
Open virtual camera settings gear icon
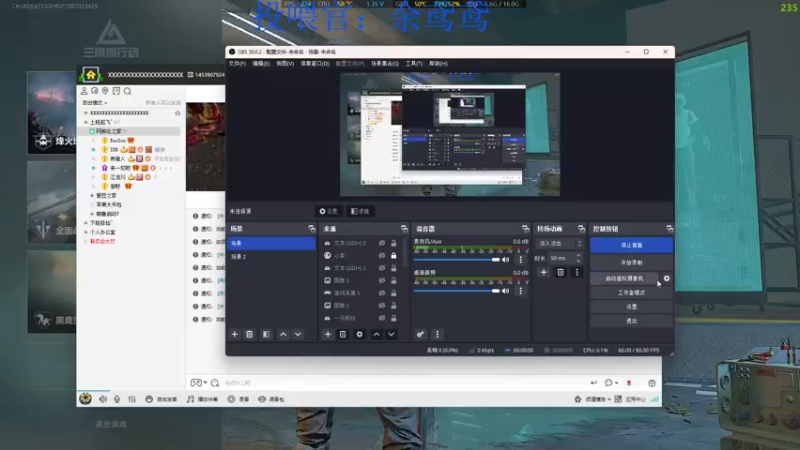click(x=666, y=279)
